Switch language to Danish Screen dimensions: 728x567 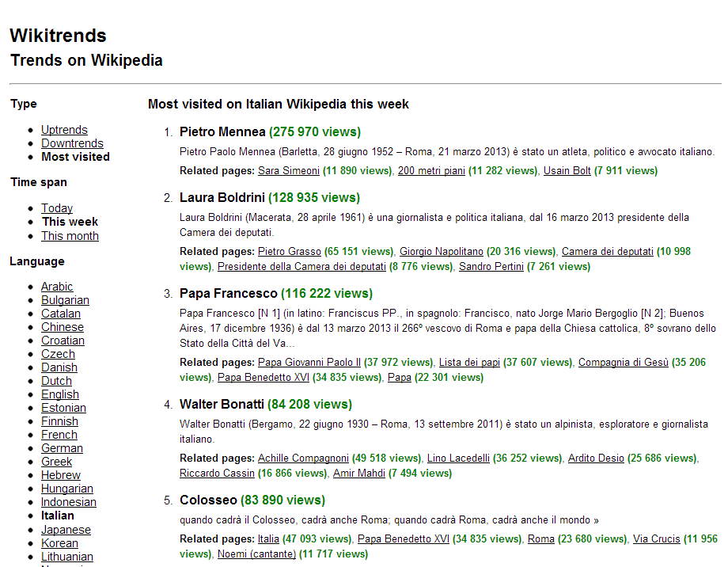coord(59,367)
